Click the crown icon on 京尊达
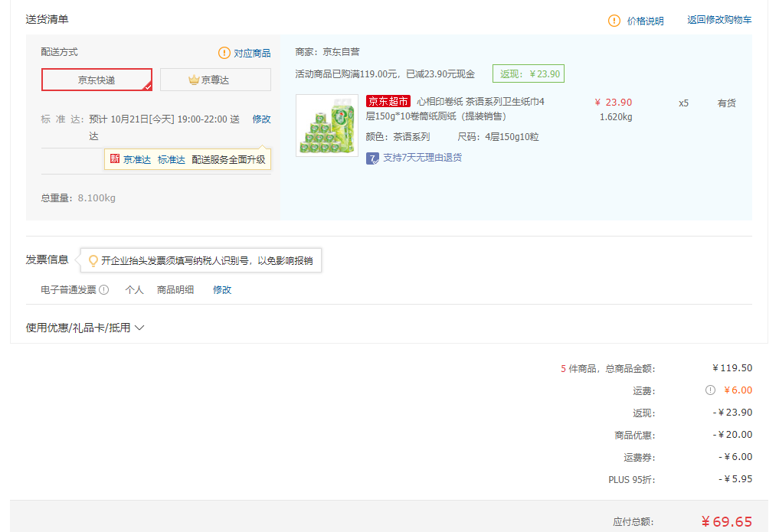The height and width of the screenshot is (532, 779). [x=194, y=80]
